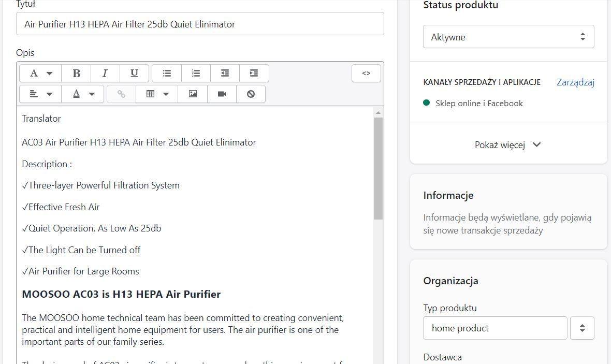Open the Status produktu dropdown showing Aktywne
611x364 pixels.
pos(508,37)
